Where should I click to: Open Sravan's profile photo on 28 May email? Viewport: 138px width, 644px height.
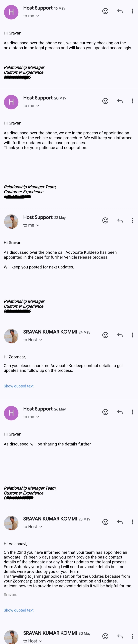tap(11, 523)
